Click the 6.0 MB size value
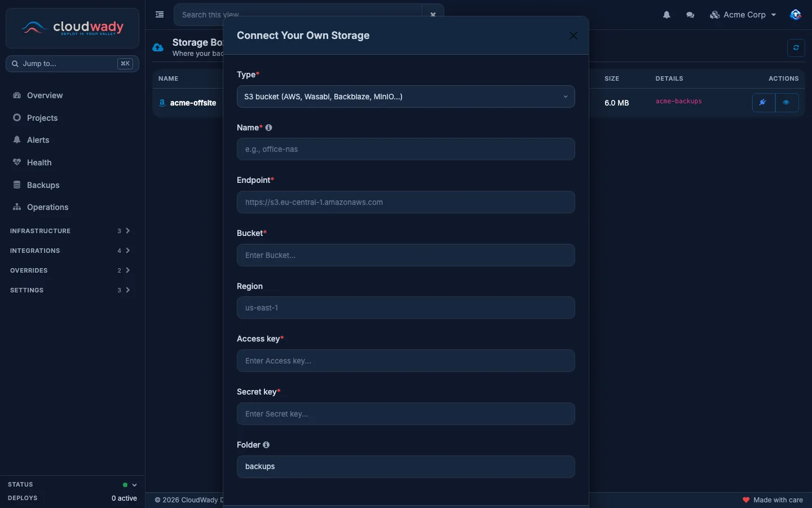This screenshot has width=812, height=508. click(x=616, y=103)
